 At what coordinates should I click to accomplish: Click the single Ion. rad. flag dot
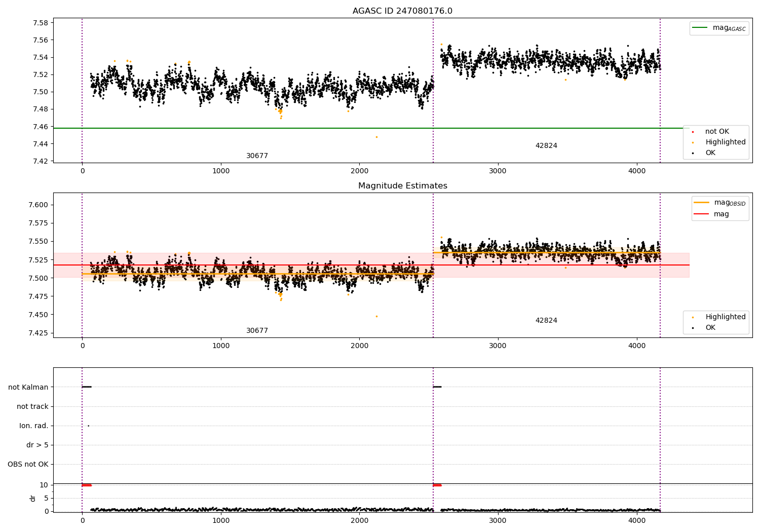pyautogui.click(x=88, y=426)
